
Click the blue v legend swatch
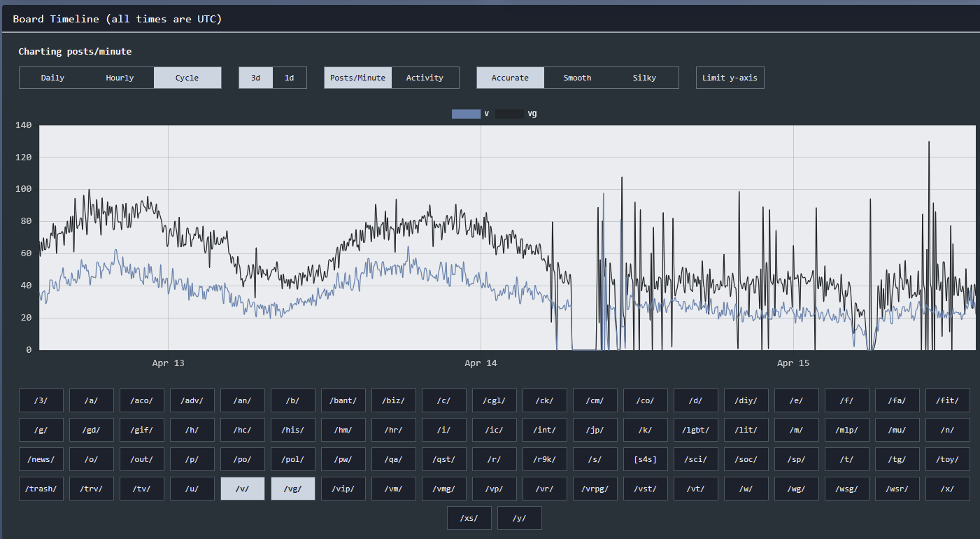466,113
